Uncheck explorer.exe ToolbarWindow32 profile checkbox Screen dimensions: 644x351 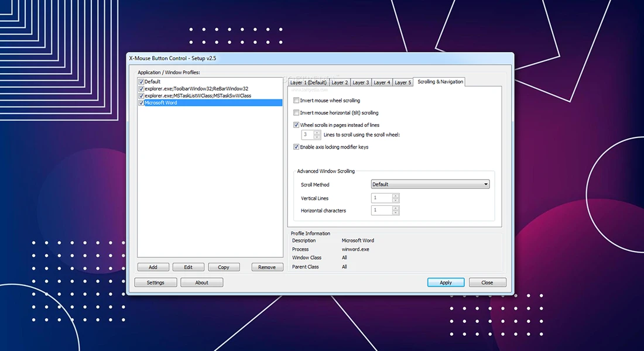tap(141, 89)
